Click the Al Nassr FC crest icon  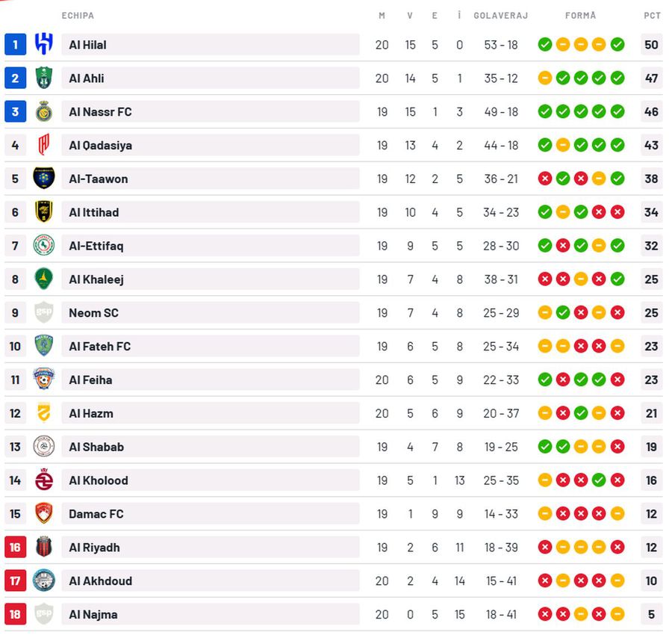click(44, 111)
